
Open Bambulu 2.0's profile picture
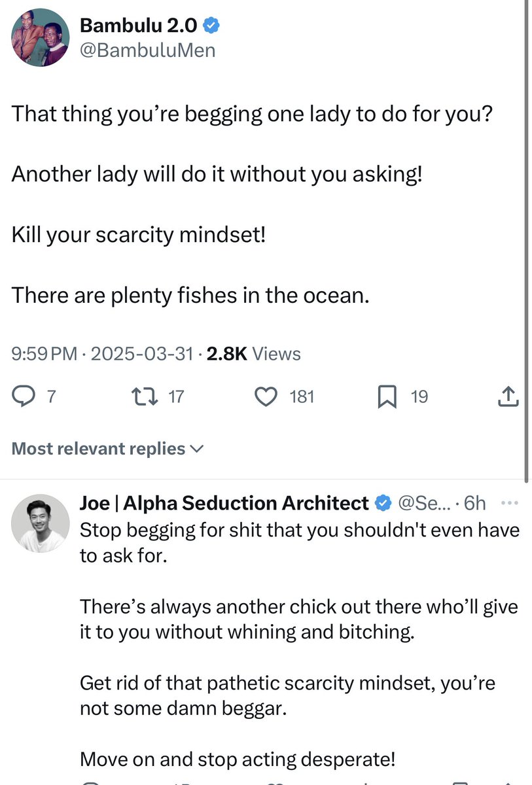(x=40, y=37)
